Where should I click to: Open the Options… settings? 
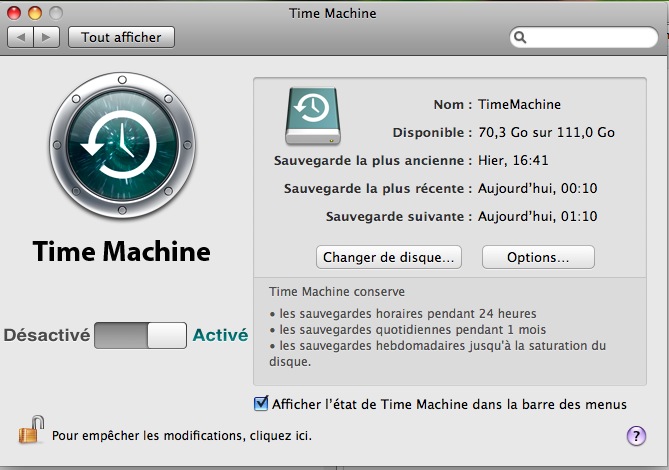pyautogui.click(x=538, y=257)
